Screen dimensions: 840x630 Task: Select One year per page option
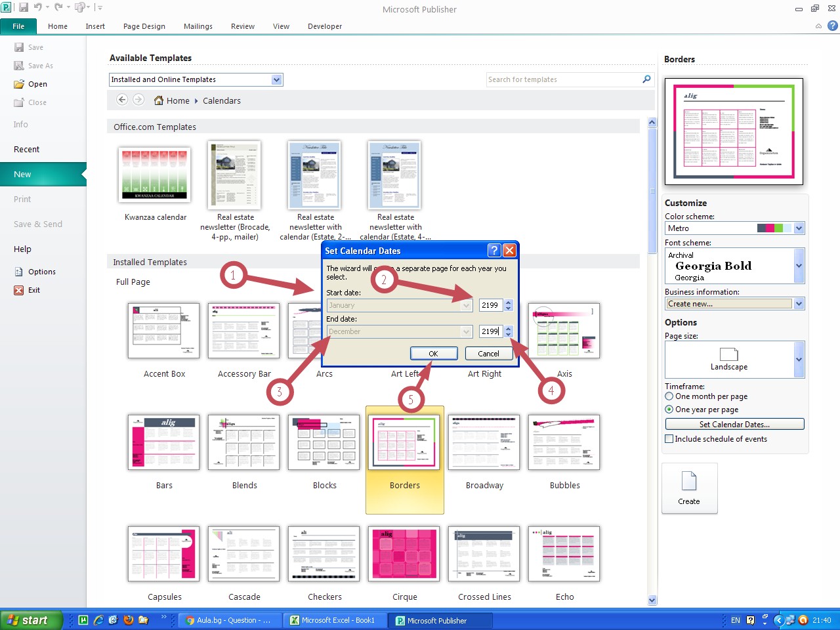click(x=669, y=409)
